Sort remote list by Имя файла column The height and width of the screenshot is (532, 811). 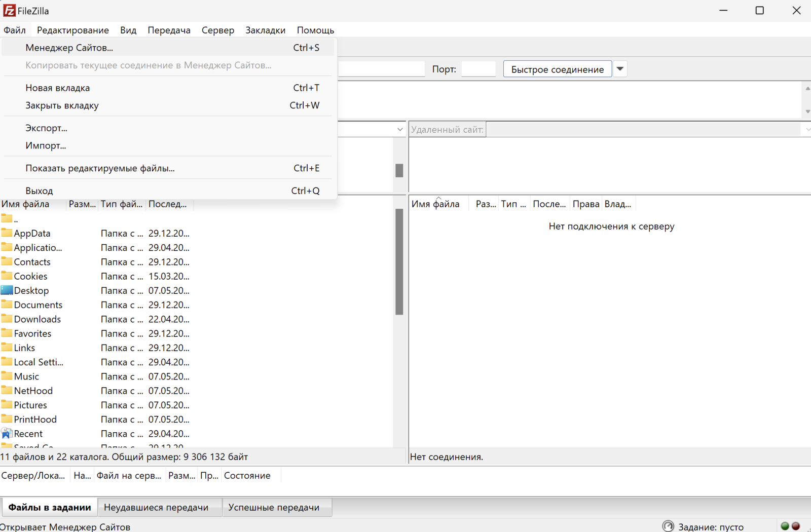coord(439,204)
